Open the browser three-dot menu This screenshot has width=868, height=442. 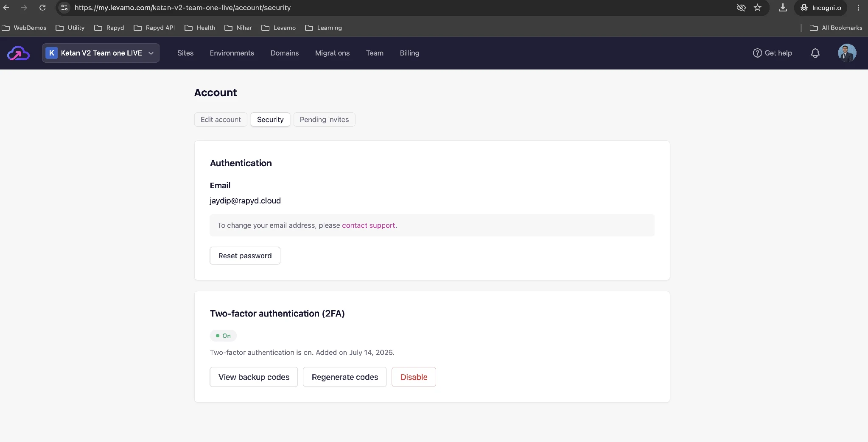tap(858, 8)
